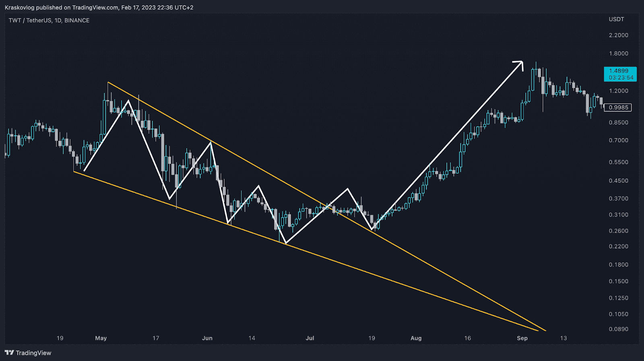
Task: Click the USDT currency label
Action: [616, 19]
